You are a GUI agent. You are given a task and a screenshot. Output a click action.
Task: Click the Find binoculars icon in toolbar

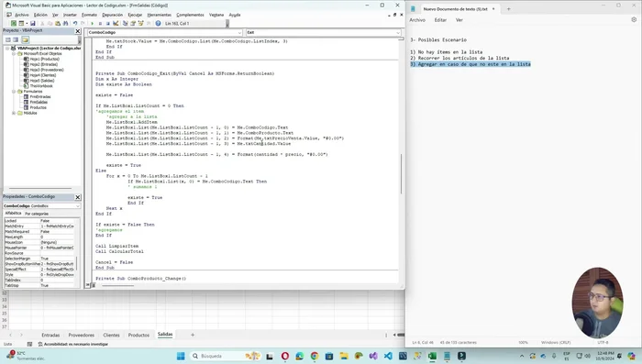[x=65, y=23]
